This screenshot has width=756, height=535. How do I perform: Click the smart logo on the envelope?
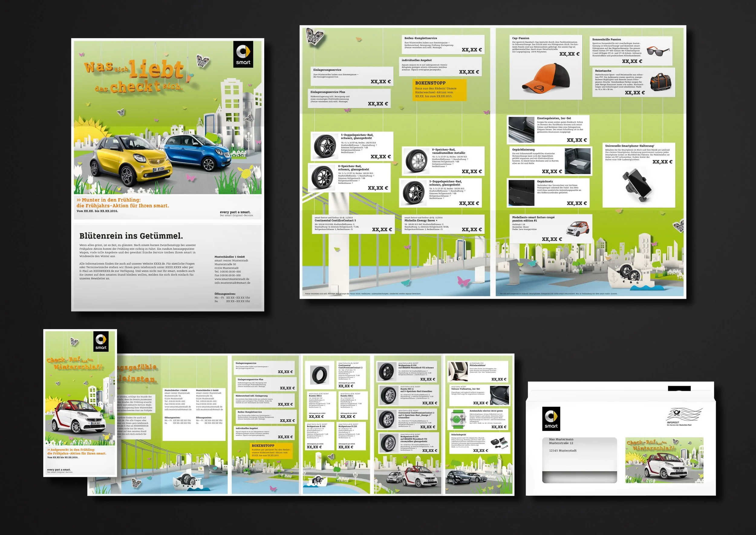pyautogui.click(x=551, y=418)
